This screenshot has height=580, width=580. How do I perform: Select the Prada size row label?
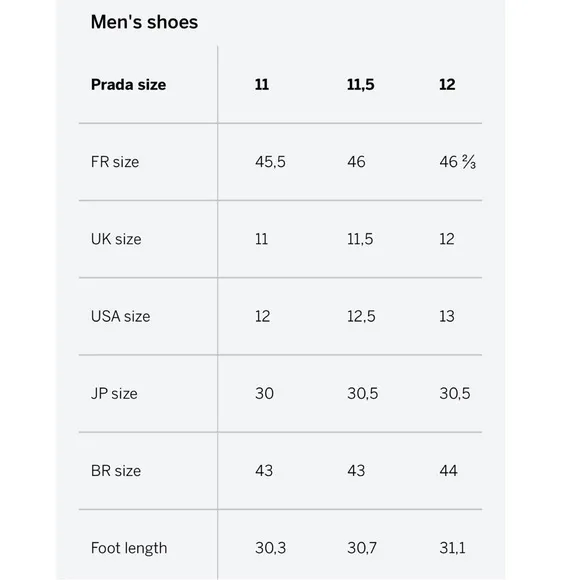click(128, 84)
